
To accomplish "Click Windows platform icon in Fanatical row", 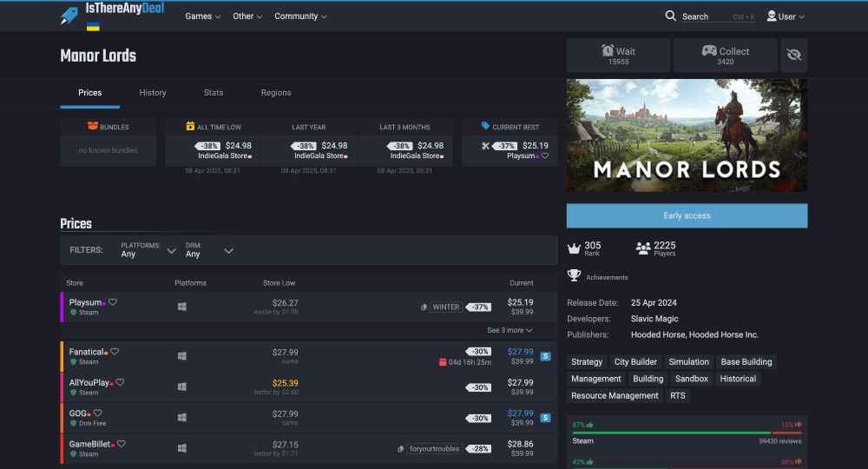I will coord(181,355).
